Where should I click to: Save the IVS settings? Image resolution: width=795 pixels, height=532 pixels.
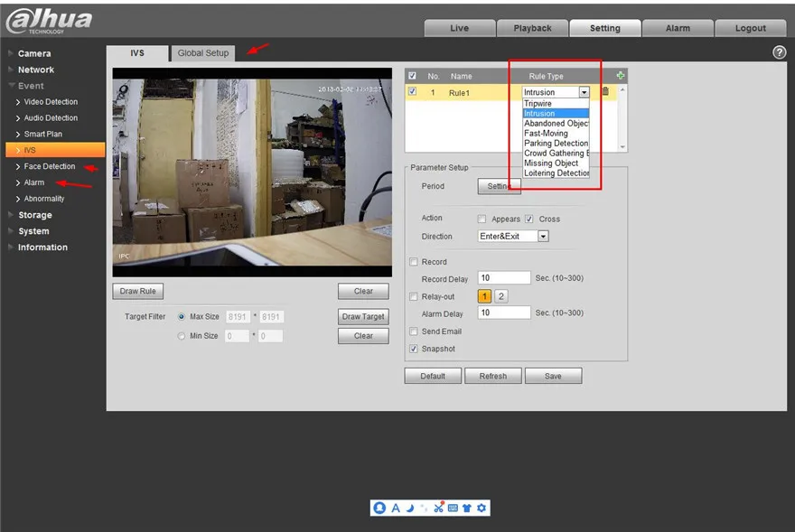click(x=553, y=377)
